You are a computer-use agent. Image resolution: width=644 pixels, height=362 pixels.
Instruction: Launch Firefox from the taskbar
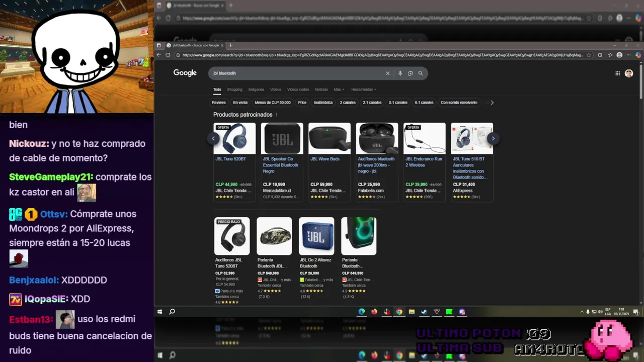coord(374,312)
